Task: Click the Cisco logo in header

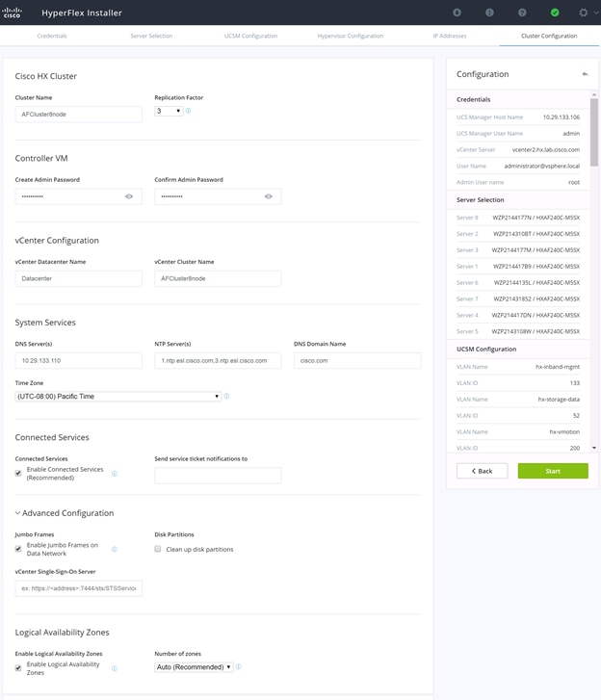Action: tap(12, 13)
